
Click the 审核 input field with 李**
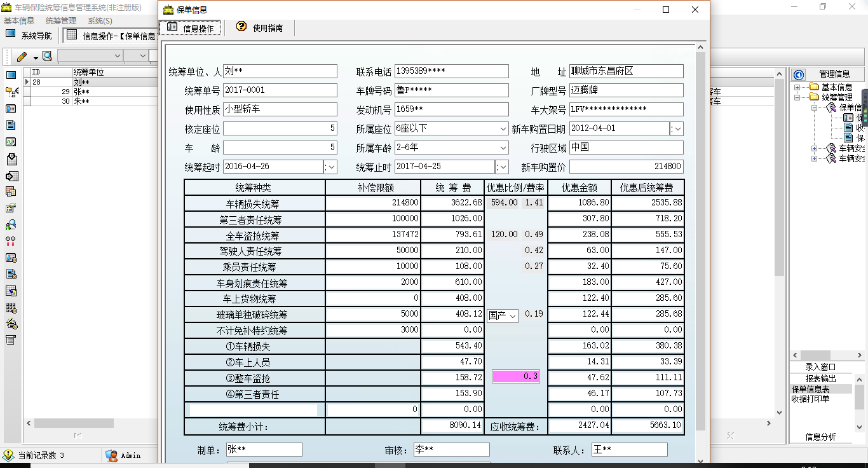[452, 450]
